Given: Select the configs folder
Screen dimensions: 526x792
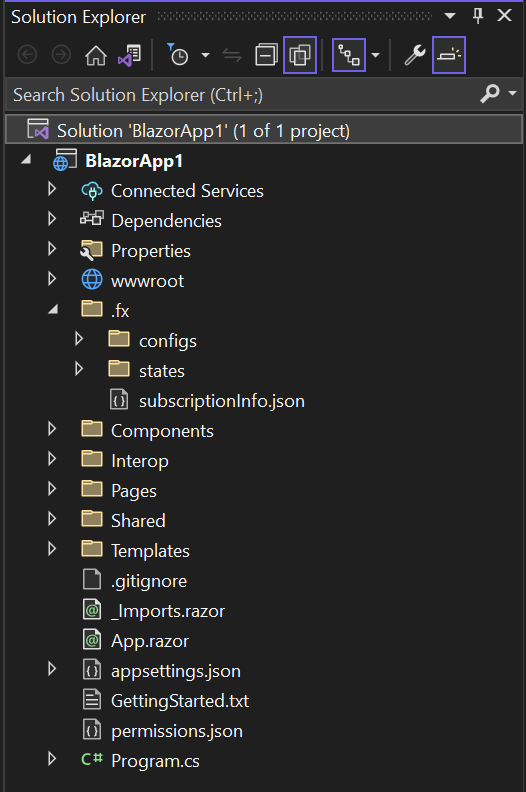Looking at the screenshot, I should coord(168,341).
